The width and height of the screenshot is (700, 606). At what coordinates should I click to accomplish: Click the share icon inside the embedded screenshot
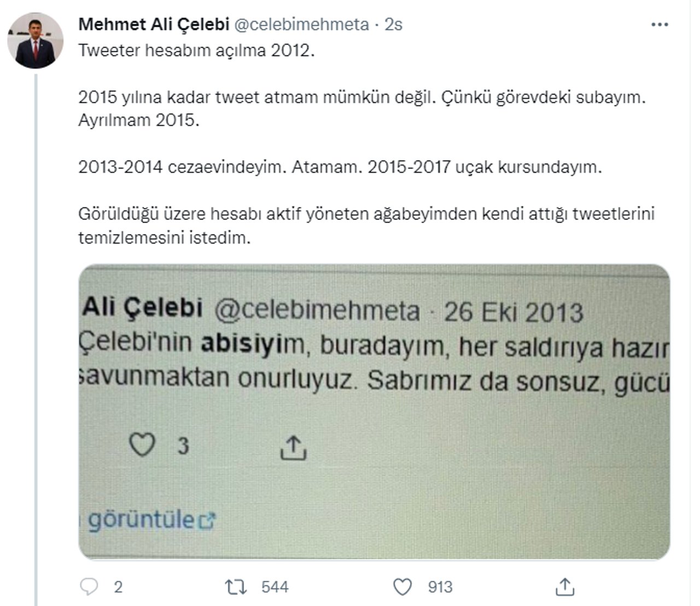coord(293,447)
